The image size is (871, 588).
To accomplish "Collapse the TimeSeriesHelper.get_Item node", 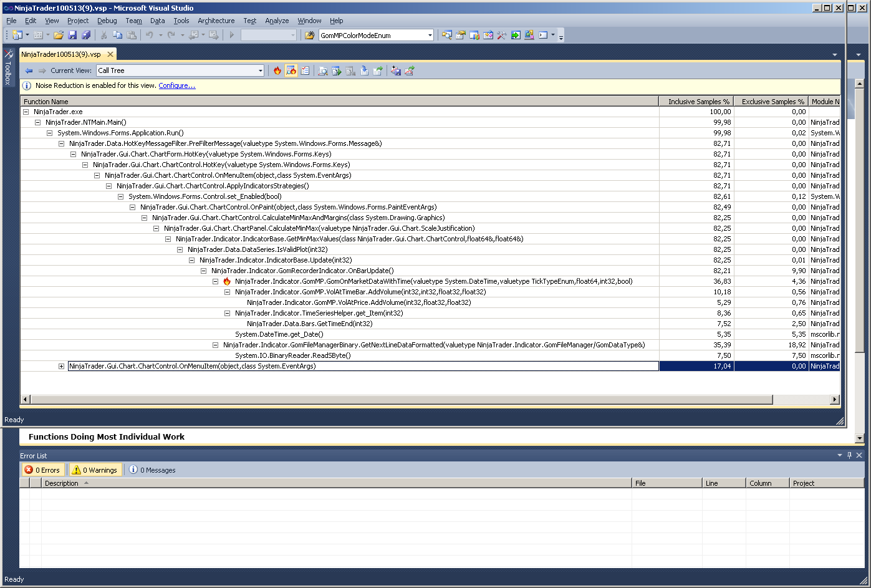I will (x=228, y=314).
